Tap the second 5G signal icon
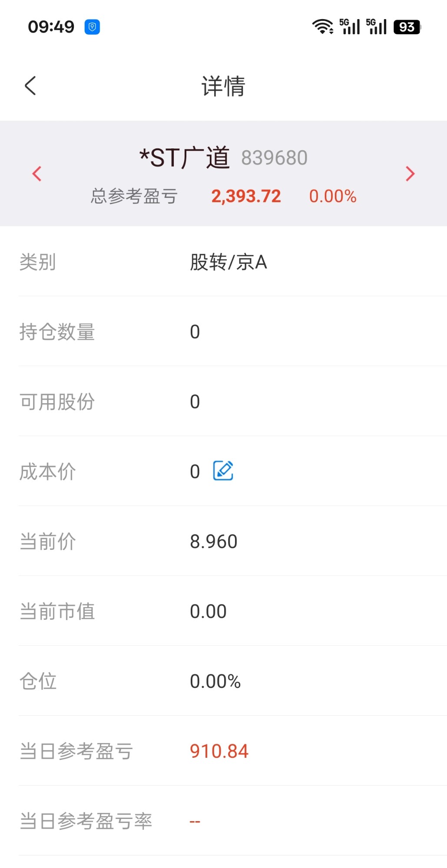This screenshot has width=447, height=868. click(x=377, y=27)
